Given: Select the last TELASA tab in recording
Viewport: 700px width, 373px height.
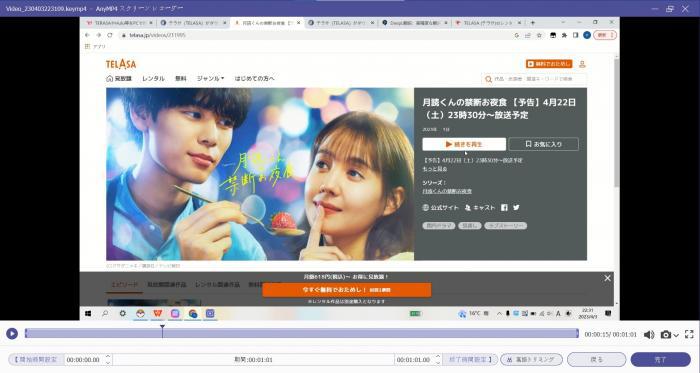Looking at the screenshot, I should click(x=488, y=22).
